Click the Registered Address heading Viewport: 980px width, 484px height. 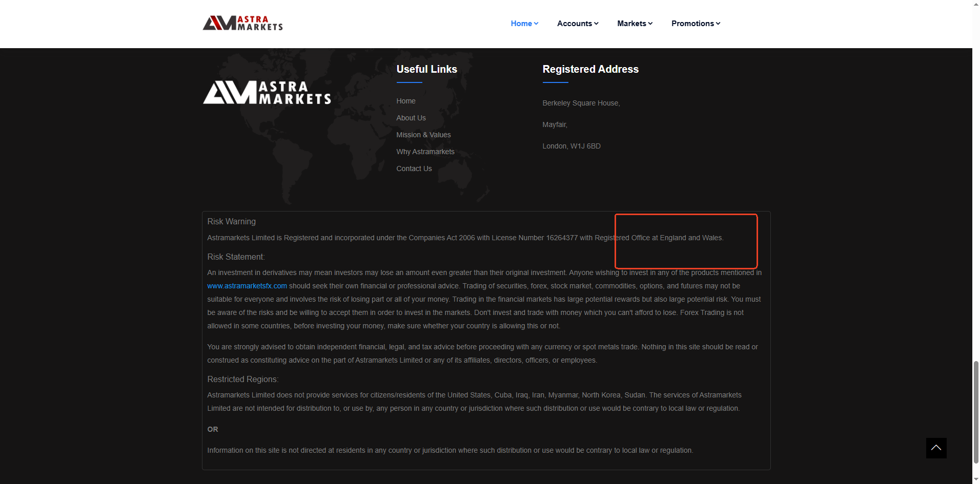pyautogui.click(x=590, y=69)
